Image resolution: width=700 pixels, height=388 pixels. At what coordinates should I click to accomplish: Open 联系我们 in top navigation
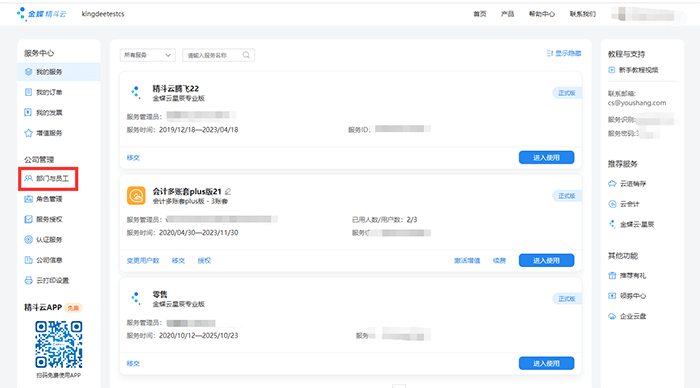point(583,14)
